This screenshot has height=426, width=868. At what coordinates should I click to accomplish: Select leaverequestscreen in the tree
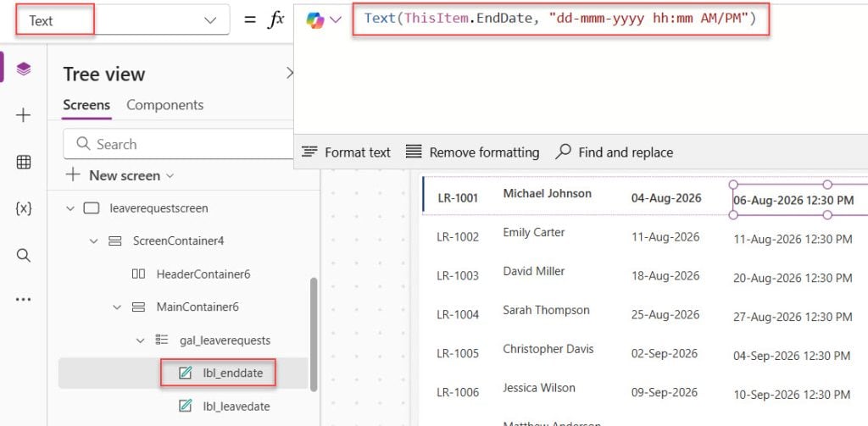159,208
